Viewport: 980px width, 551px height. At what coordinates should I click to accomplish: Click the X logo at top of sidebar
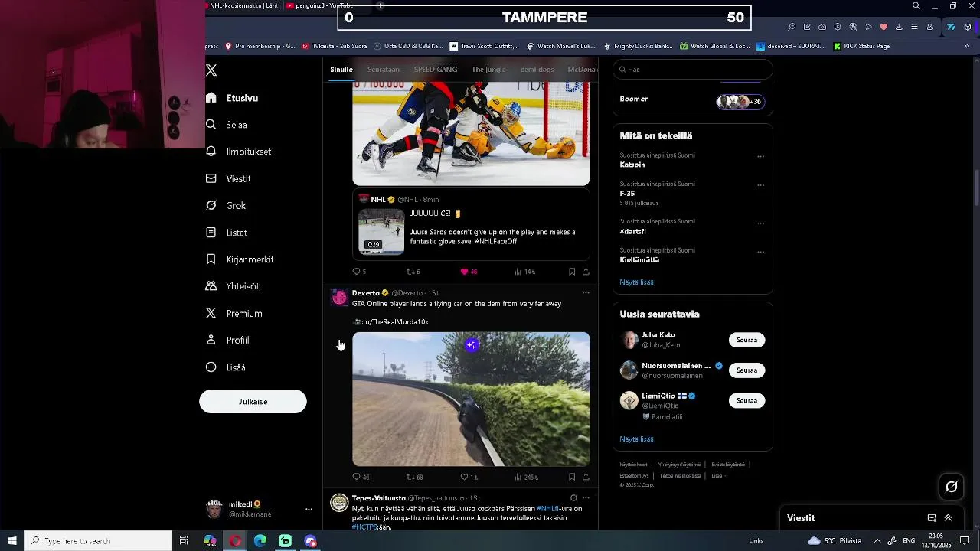point(212,70)
